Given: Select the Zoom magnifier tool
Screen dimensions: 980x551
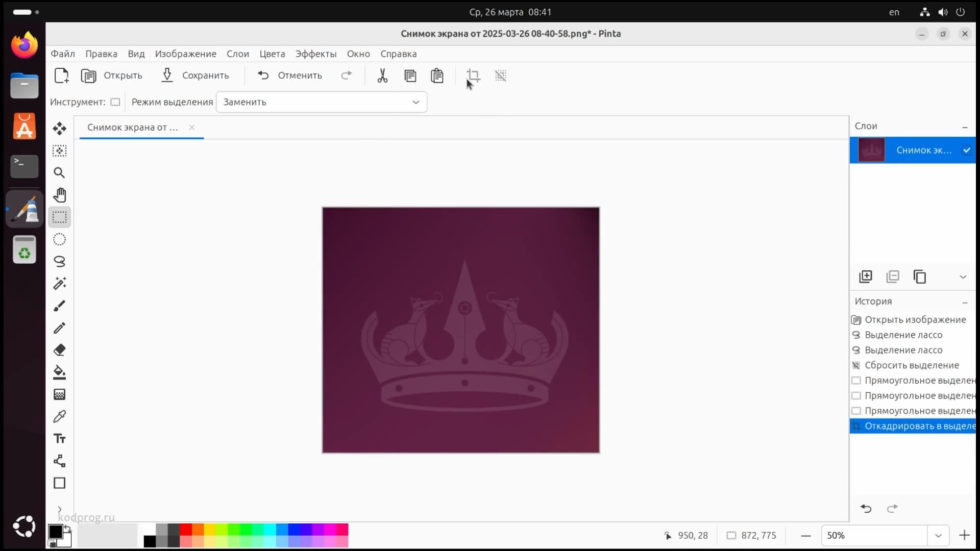Looking at the screenshot, I should tap(59, 173).
